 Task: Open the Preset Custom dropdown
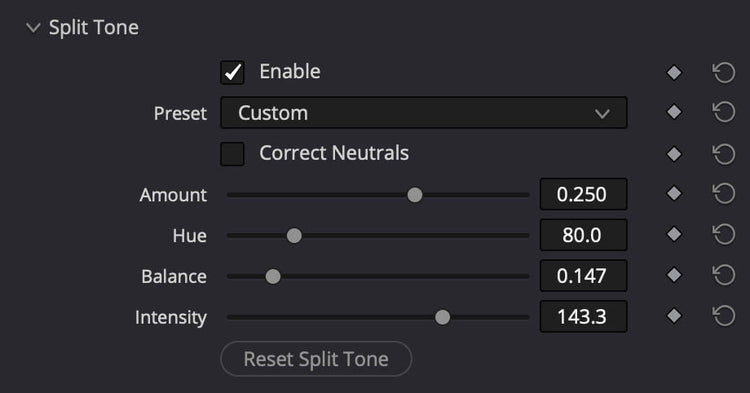(424, 113)
